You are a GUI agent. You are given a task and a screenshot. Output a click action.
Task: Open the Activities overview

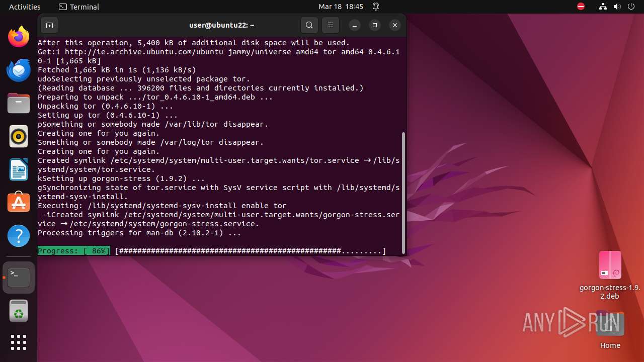[x=25, y=7]
